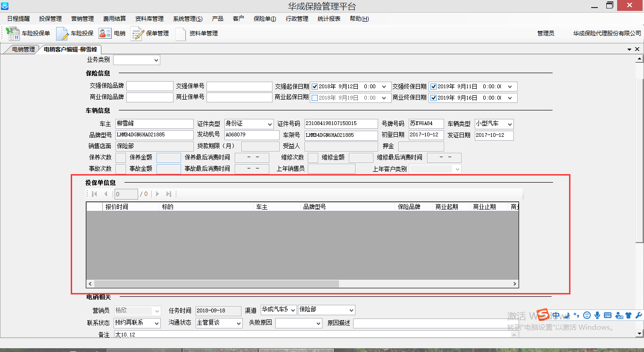Uncheck the 交强起保日期 checkbox
The width and height of the screenshot is (644, 352).
pyautogui.click(x=314, y=87)
